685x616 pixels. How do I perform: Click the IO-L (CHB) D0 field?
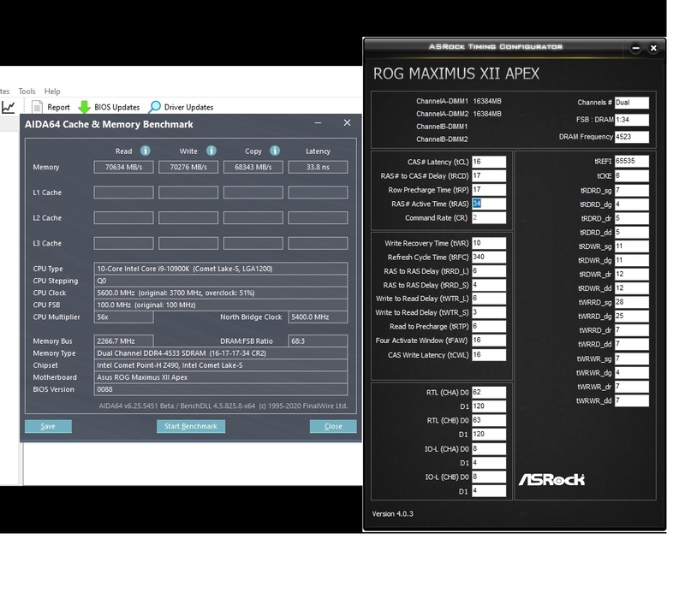tap(489, 477)
